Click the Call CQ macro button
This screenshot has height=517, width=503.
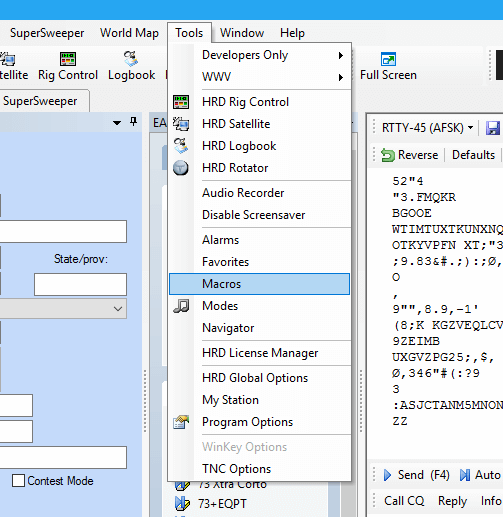[x=404, y=501]
